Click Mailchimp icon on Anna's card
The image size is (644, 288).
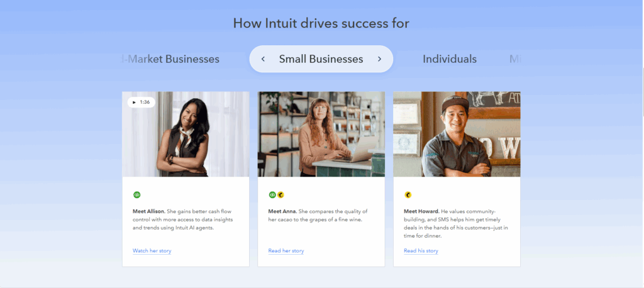[280, 195]
